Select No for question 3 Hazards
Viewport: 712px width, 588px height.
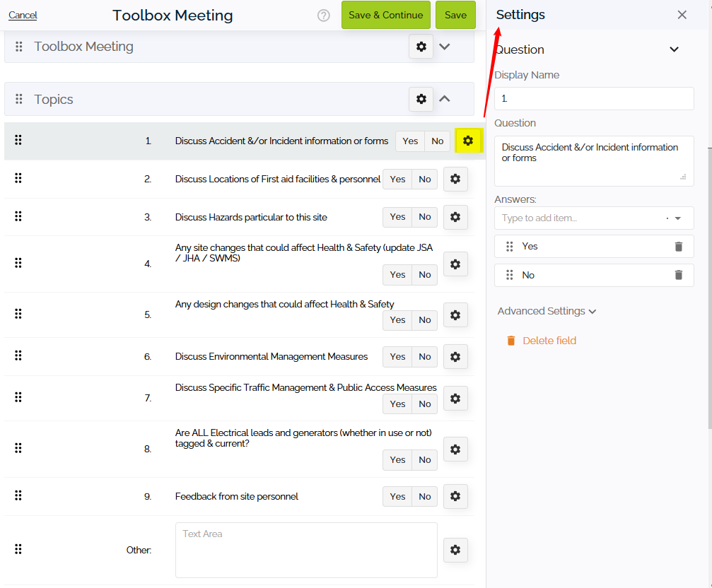tap(424, 217)
